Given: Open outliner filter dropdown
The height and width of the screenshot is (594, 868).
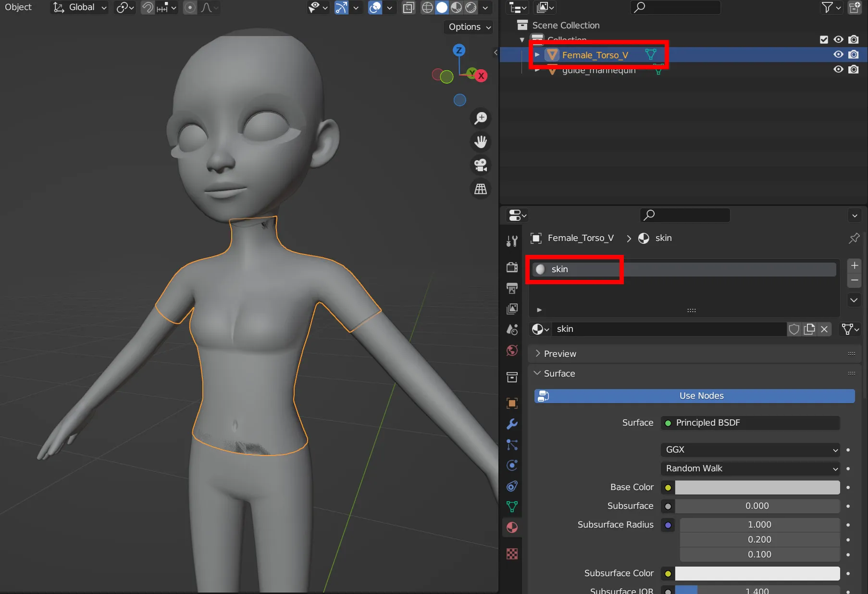Looking at the screenshot, I should pyautogui.click(x=831, y=7).
